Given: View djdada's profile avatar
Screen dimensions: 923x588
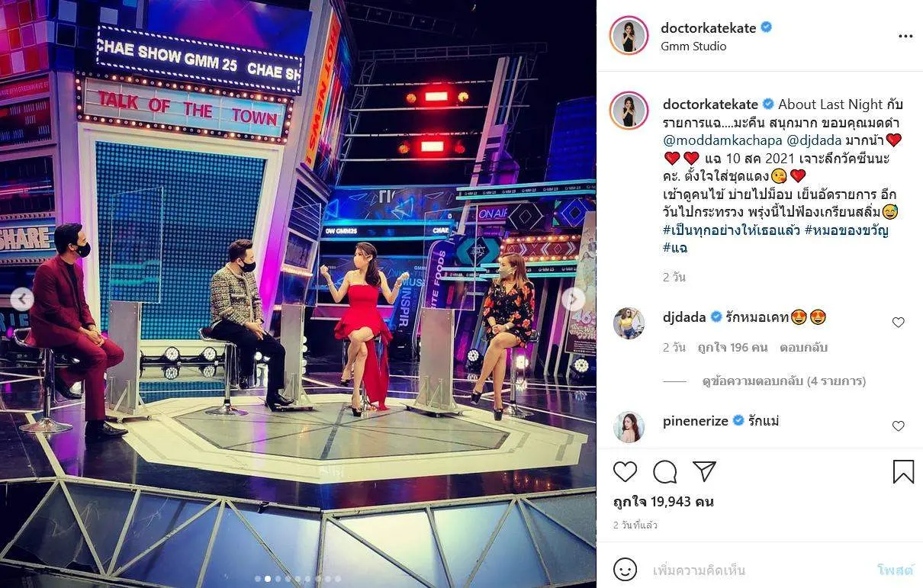Looking at the screenshot, I should click(x=629, y=323).
